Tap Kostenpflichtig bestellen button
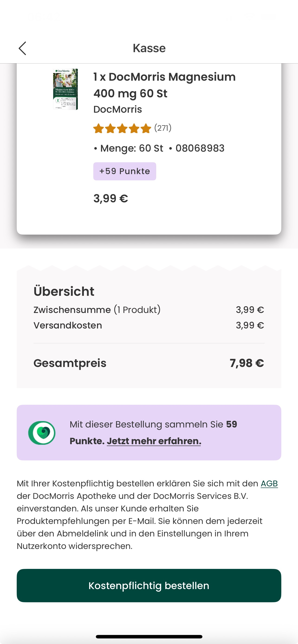Image resolution: width=298 pixels, height=644 pixels. click(x=149, y=586)
